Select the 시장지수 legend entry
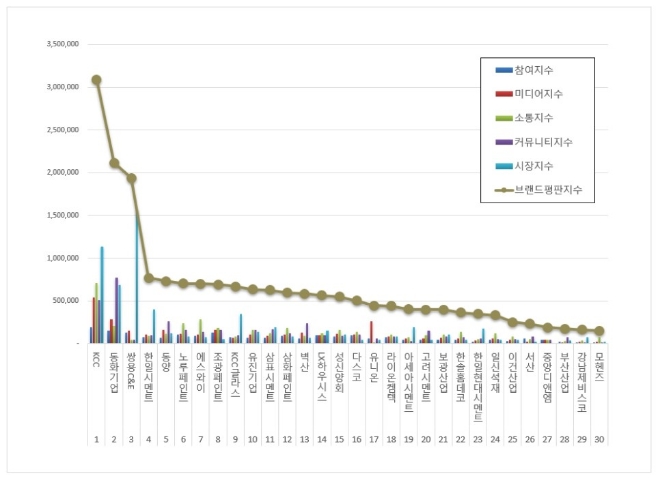Viewport: 660px width, 478px height. pyautogui.click(x=524, y=166)
